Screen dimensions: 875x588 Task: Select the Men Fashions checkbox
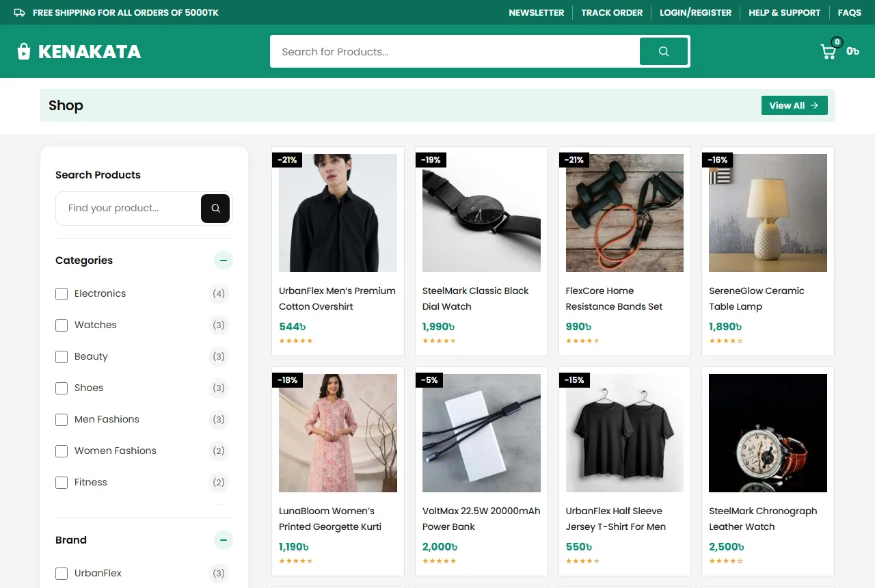62,420
